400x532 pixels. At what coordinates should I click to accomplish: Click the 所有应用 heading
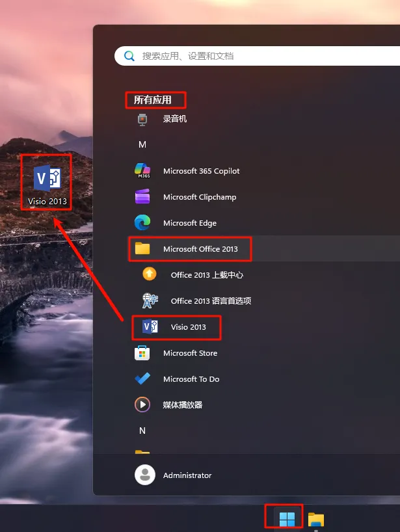point(152,100)
